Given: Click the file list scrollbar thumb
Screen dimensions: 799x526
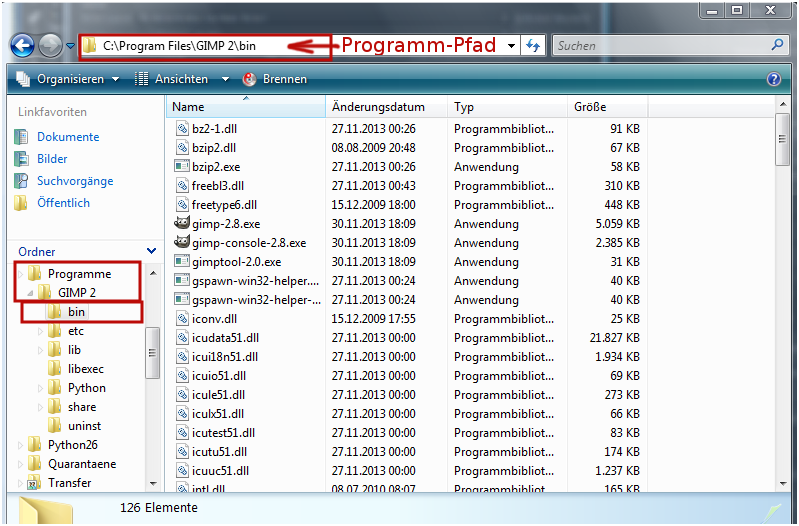Looking at the screenshot, I should [783, 139].
